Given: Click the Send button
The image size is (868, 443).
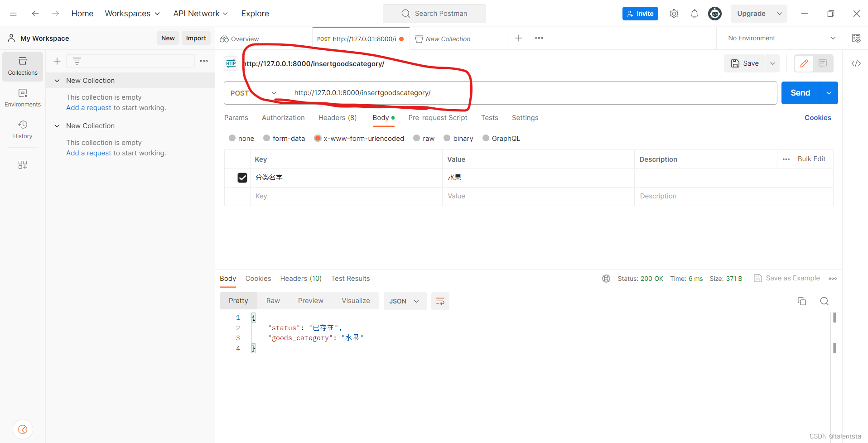Looking at the screenshot, I should coord(800,92).
